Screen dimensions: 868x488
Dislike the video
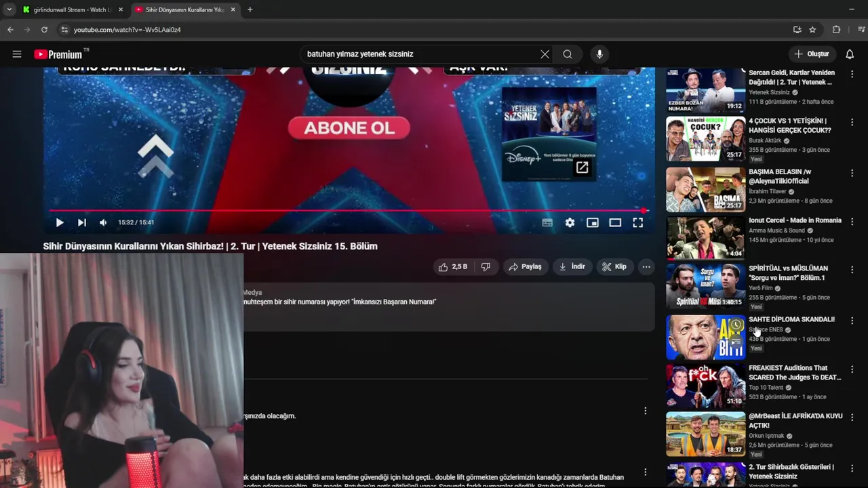(x=486, y=267)
